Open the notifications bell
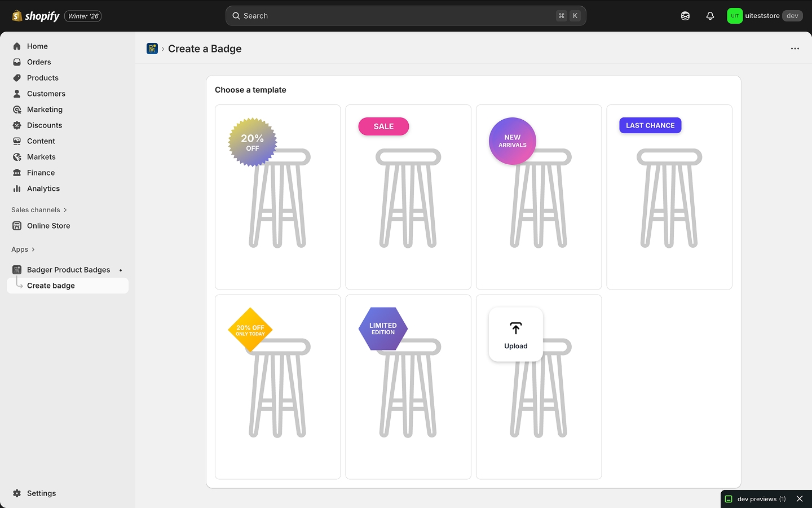This screenshot has width=812, height=508. click(710, 16)
